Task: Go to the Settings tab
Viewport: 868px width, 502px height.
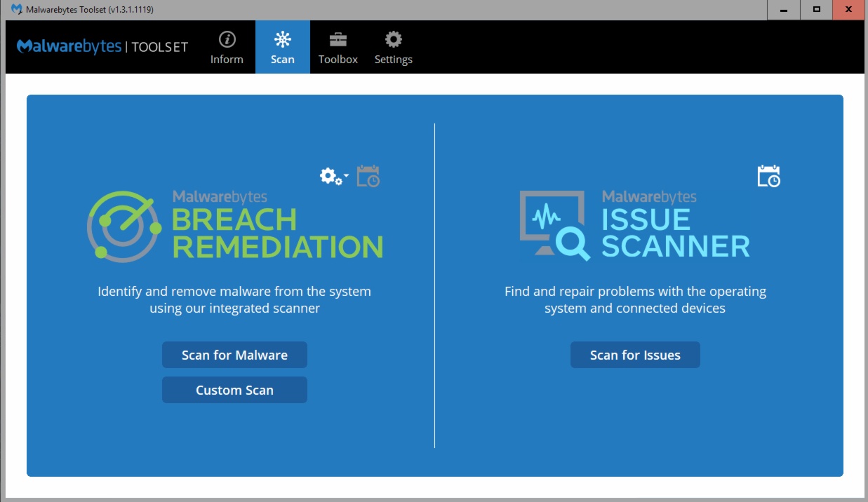Action: [394, 47]
